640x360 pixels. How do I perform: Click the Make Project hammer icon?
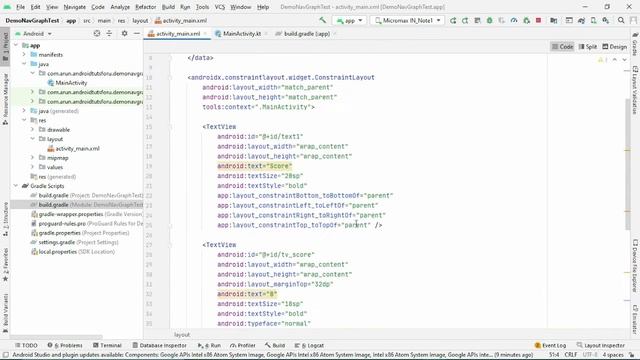click(322, 20)
